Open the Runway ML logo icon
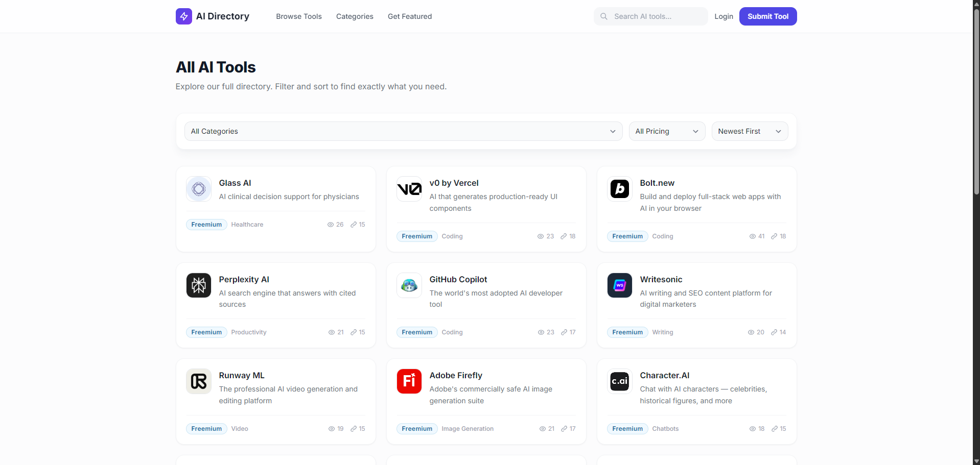This screenshot has height=465, width=980. (x=199, y=381)
